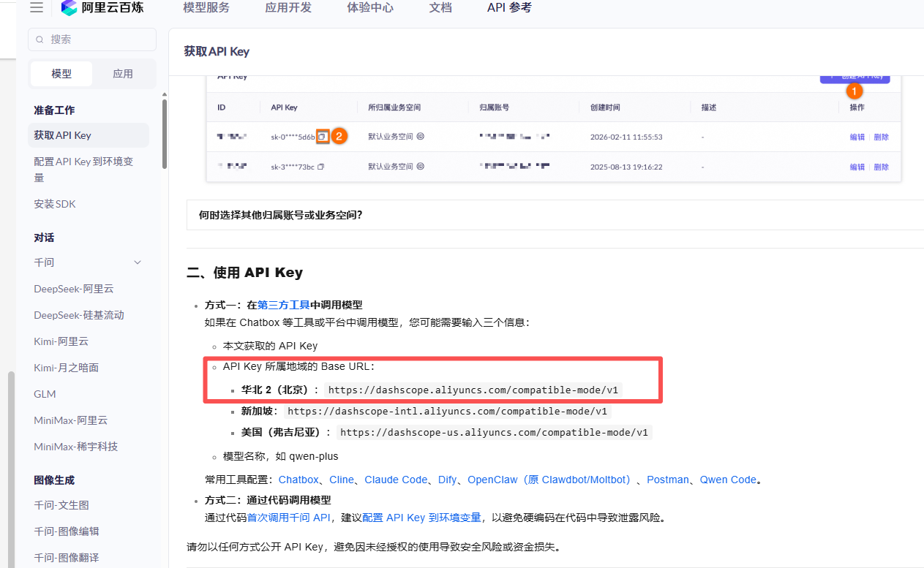Expand 何时选择其他归属账号或业务空间? section
The height and width of the screenshot is (568, 924).
[x=281, y=216]
